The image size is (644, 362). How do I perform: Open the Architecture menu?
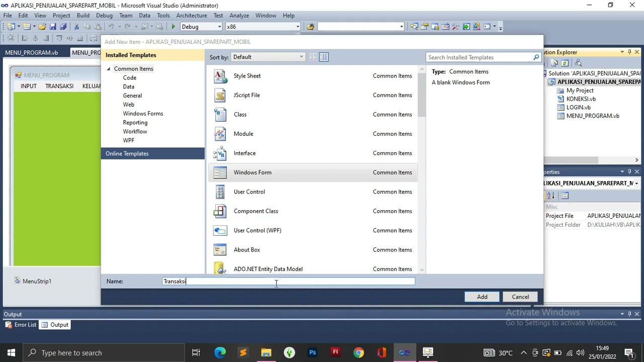pyautogui.click(x=191, y=16)
